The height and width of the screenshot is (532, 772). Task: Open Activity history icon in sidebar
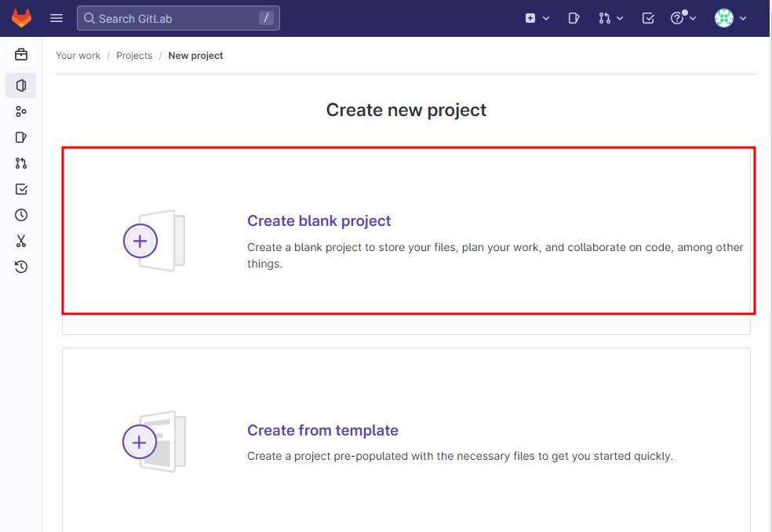point(21,267)
